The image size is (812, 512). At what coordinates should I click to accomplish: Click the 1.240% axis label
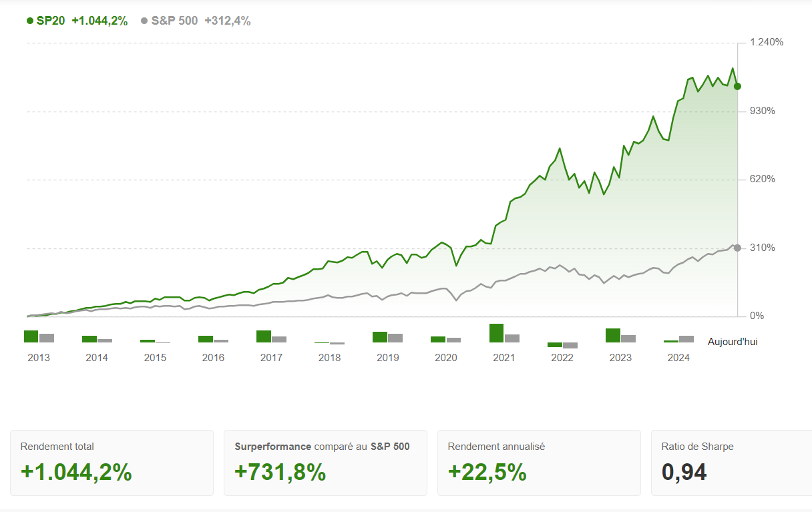point(767,42)
